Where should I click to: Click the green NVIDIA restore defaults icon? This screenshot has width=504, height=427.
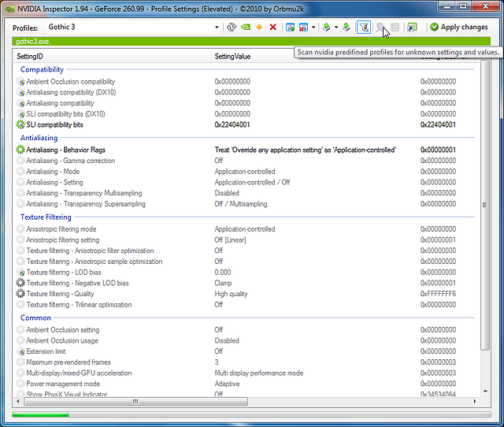coord(245,27)
